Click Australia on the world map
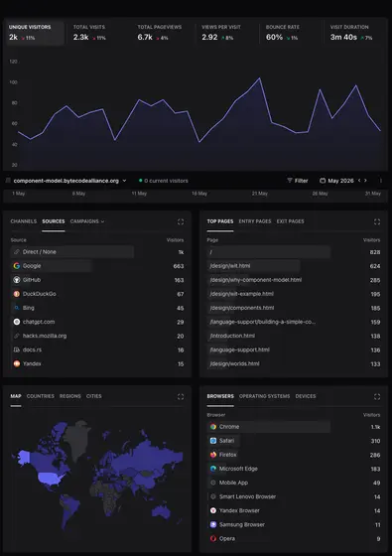Image resolution: width=392 pixels, height=556 pixels. (x=162, y=511)
